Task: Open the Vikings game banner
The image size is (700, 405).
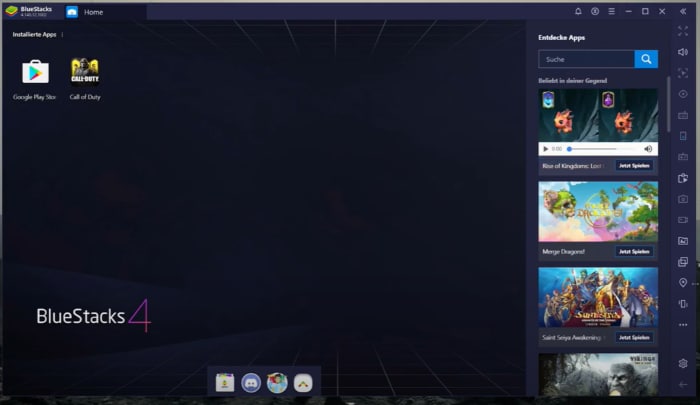Action: (x=598, y=374)
